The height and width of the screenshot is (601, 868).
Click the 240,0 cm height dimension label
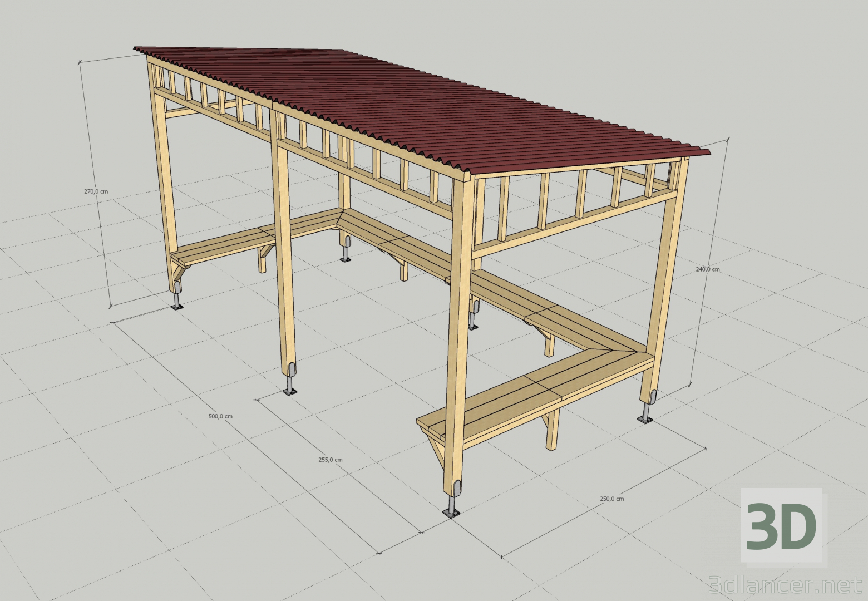click(707, 269)
